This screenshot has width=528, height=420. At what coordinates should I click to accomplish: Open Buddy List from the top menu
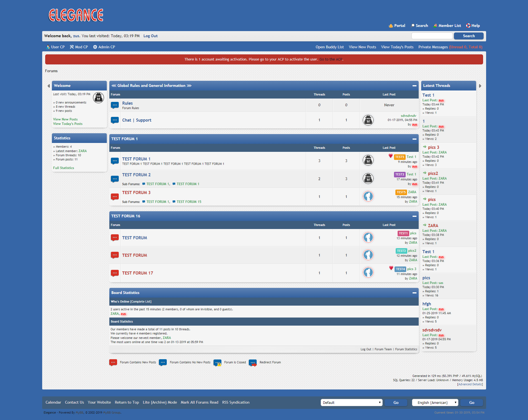pyautogui.click(x=330, y=47)
